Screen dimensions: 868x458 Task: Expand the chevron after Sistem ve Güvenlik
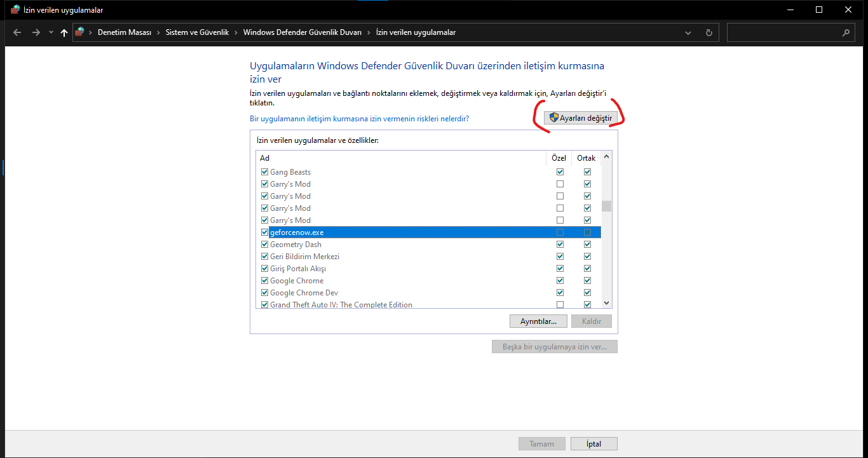pyautogui.click(x=236, y=32)
